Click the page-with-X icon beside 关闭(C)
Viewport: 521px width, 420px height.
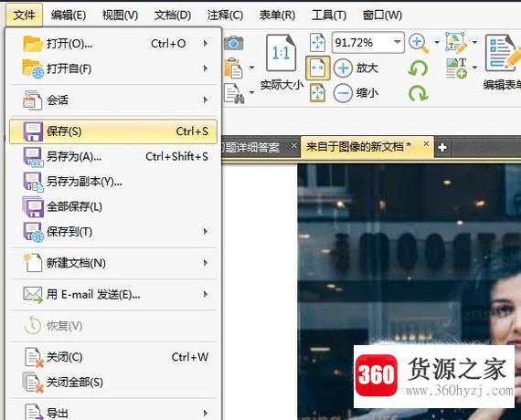34,358
